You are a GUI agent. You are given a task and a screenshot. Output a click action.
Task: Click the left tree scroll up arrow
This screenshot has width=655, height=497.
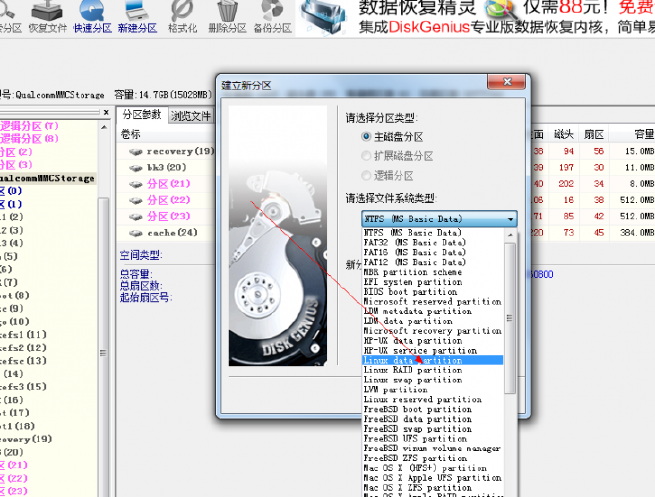coord(104,127)
